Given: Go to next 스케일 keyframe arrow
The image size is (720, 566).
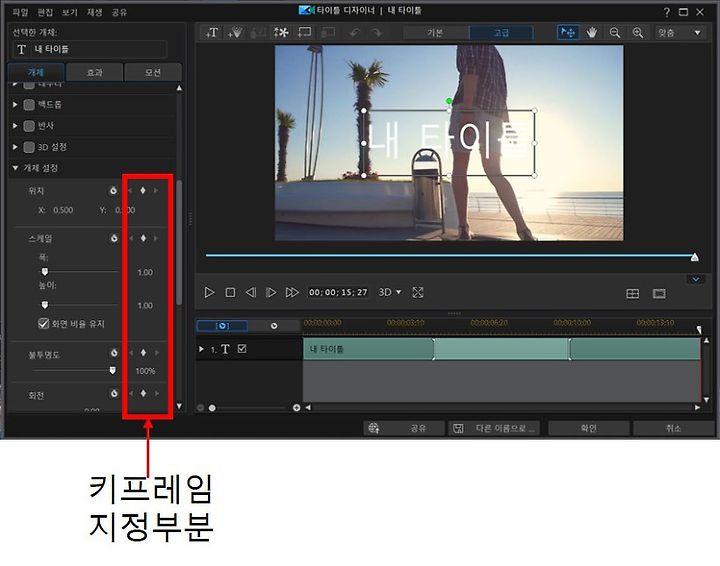Looking at the screenshot, I should click(x=156, y=238).
